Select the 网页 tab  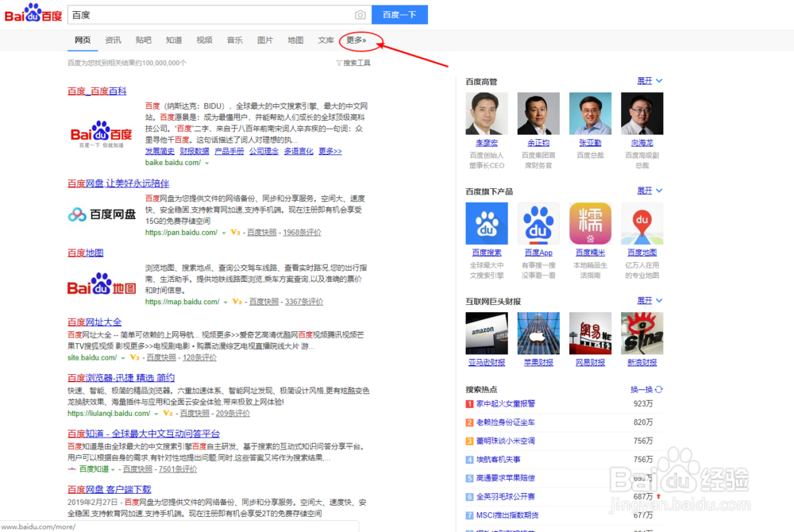click(83, 40)
